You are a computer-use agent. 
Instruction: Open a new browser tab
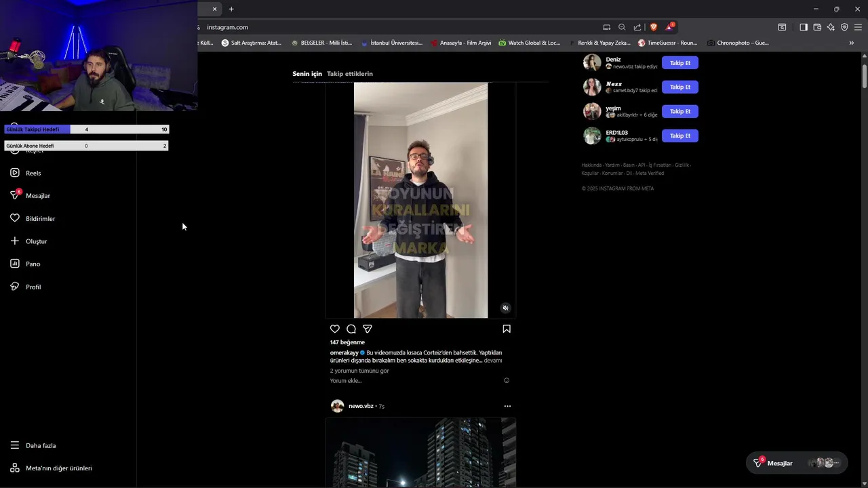tap(231, 9)
